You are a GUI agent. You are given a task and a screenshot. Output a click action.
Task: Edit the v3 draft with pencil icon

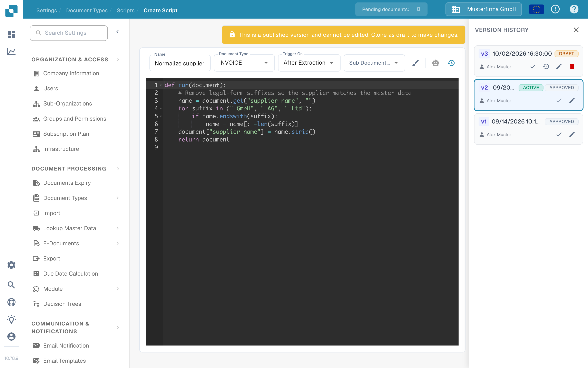(x=559, y=66)
